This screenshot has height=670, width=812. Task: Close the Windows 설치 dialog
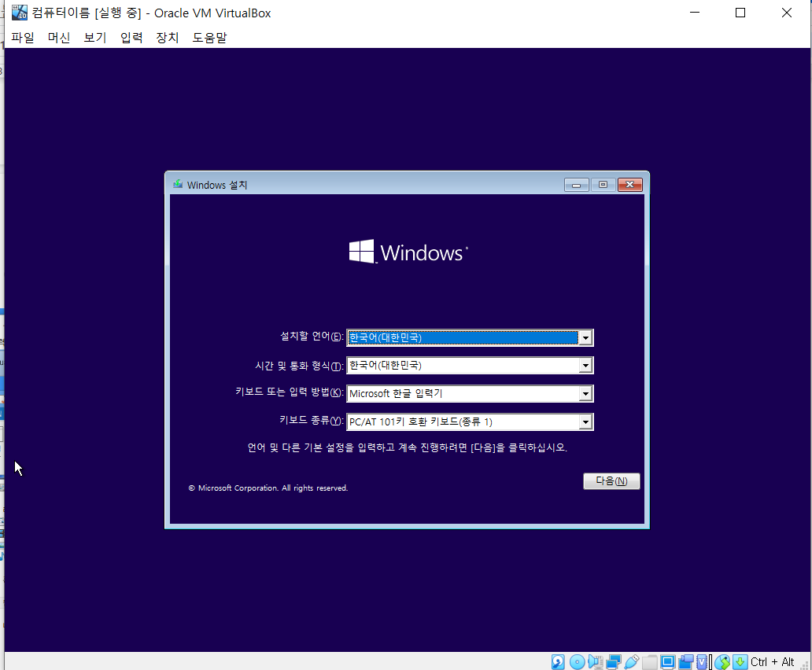[629, 185]
